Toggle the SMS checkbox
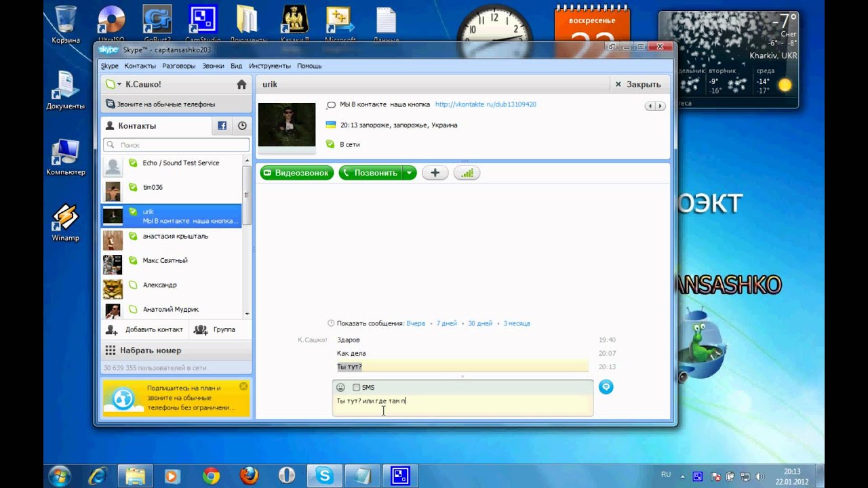The image size is (868, 488). click(356, 388)
